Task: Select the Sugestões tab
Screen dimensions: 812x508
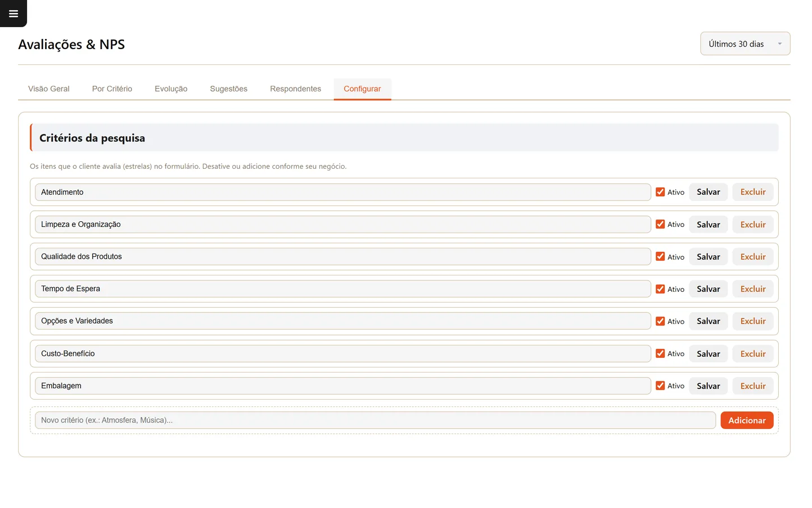Action: click(x=228, y=89)
